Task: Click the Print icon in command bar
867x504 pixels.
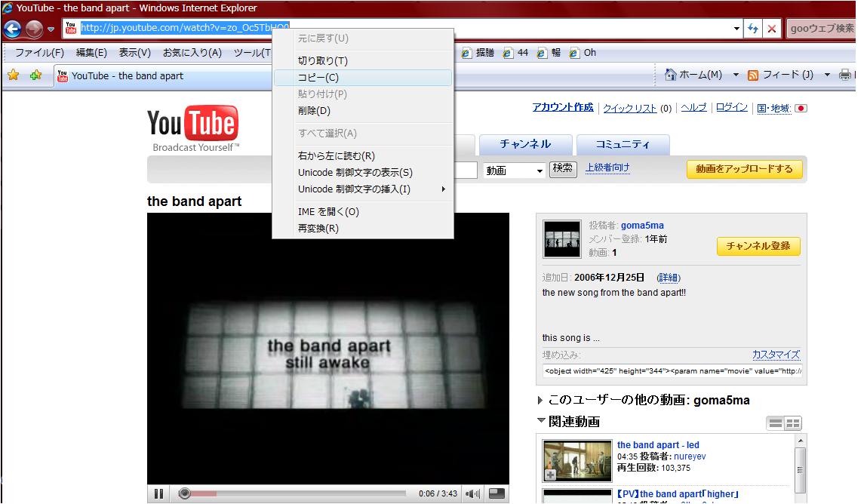Action: pos(845,75)
